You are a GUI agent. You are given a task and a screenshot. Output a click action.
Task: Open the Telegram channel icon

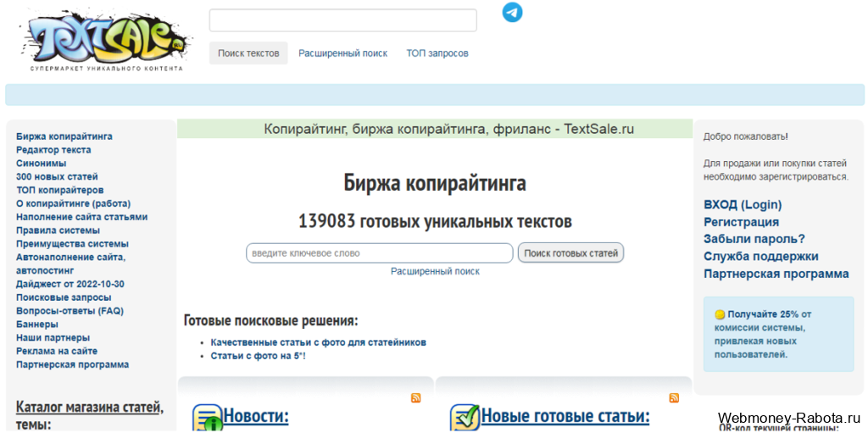tap(512, 13)
